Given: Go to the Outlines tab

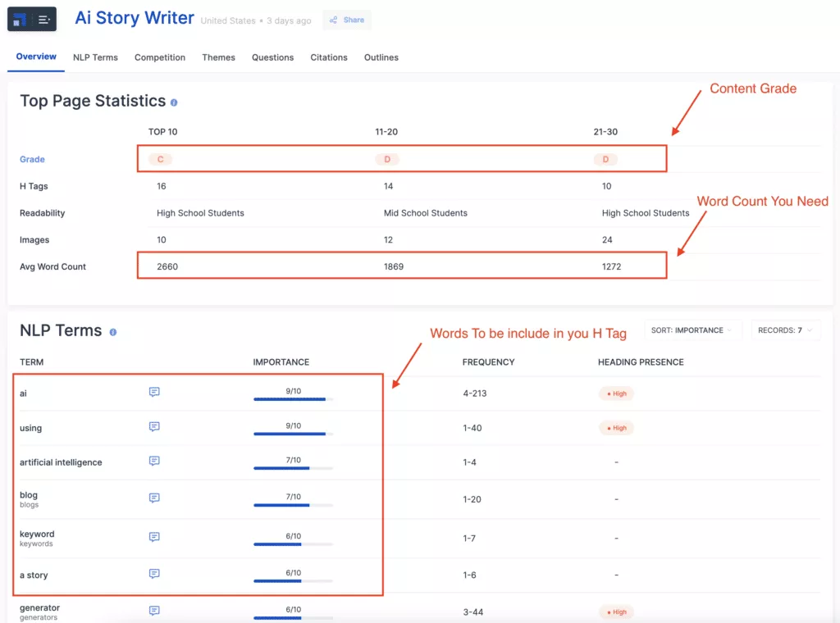Looking at the screenshot, I should point(381,57).
